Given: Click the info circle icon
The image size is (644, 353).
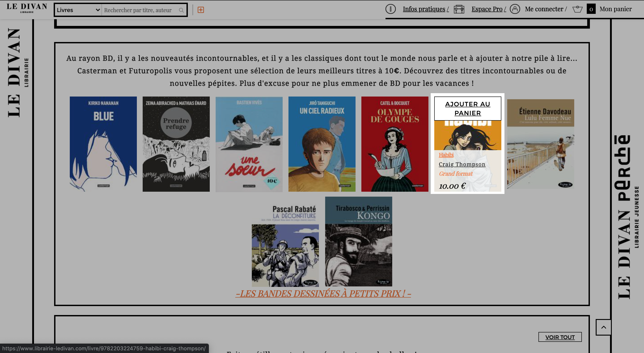Looking at the screenshot, I should coord(390,9).
